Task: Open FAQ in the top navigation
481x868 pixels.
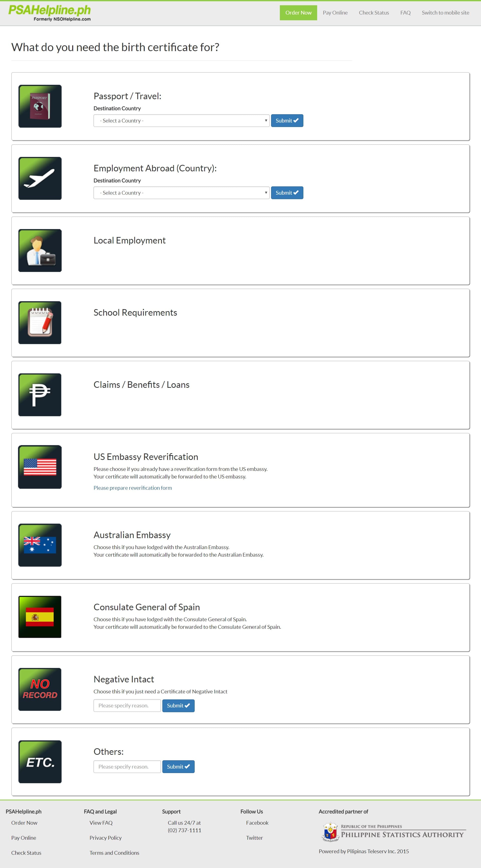Action: [405, 13]
